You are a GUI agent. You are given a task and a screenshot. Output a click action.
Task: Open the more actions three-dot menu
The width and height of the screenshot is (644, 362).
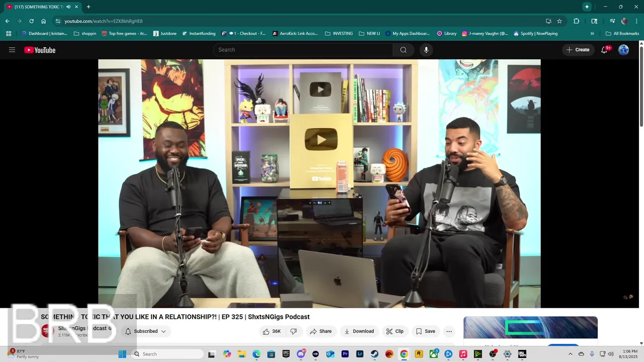[449, 331]
